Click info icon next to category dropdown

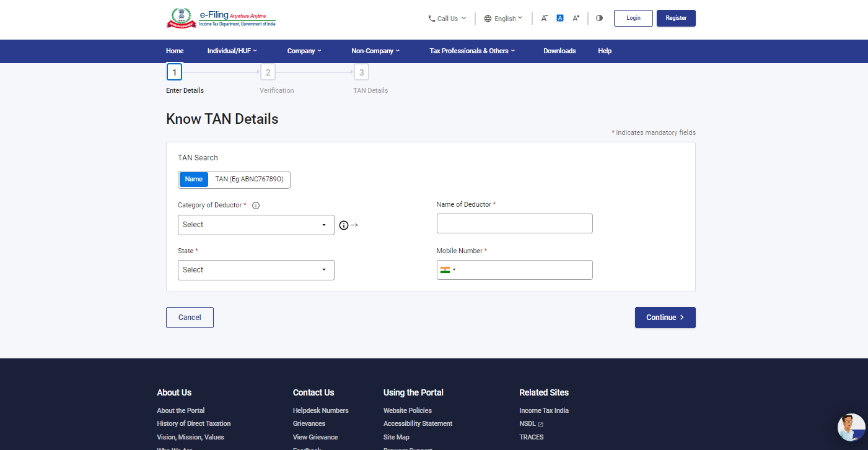coord(344,225)
